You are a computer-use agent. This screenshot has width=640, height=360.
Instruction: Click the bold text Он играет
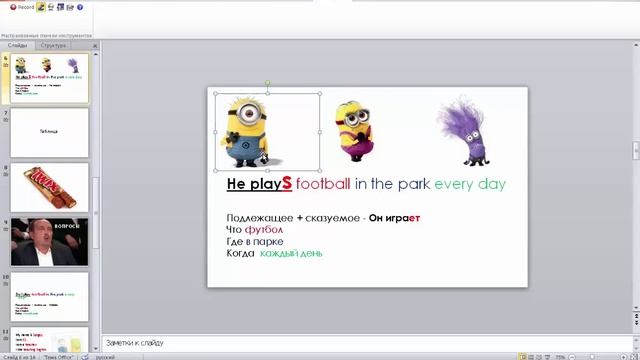pyautogui.click(x=394, y=218)
